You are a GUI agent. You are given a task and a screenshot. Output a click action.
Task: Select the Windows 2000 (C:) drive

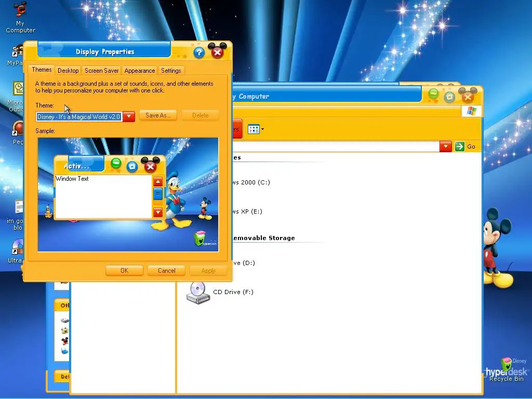coord(251,182)
